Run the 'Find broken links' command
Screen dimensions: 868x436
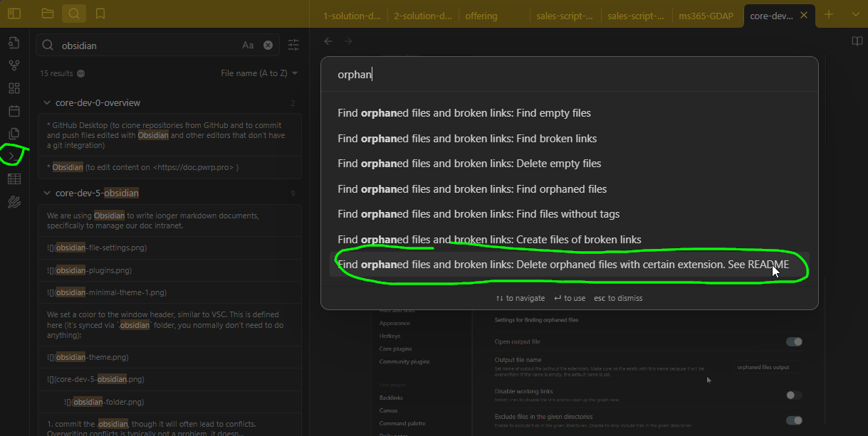click(569, 138)
